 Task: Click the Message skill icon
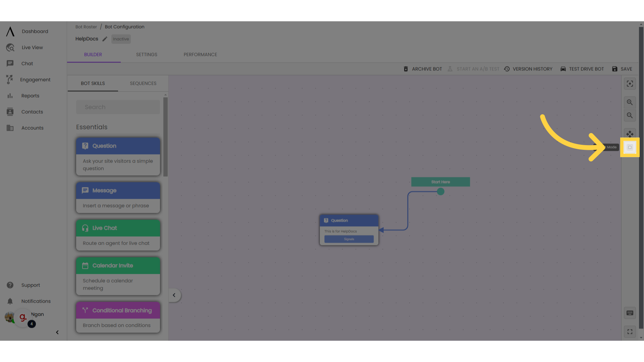85,190
